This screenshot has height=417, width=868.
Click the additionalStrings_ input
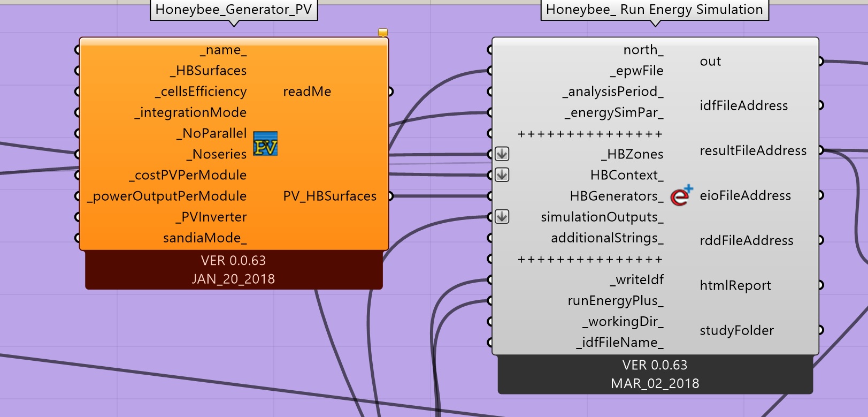click(x=607, y=238)
